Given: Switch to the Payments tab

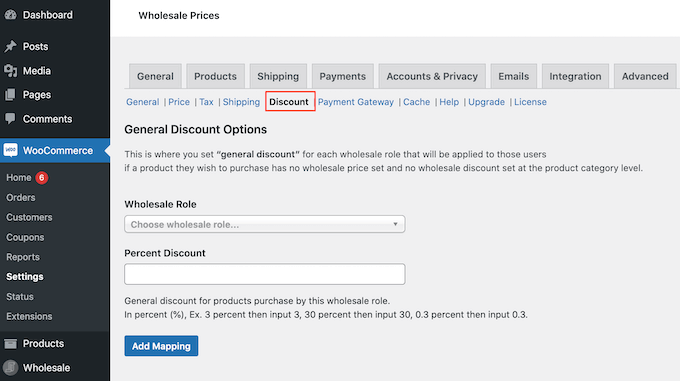Looking at the screenshot, I should tap(343, 76).
